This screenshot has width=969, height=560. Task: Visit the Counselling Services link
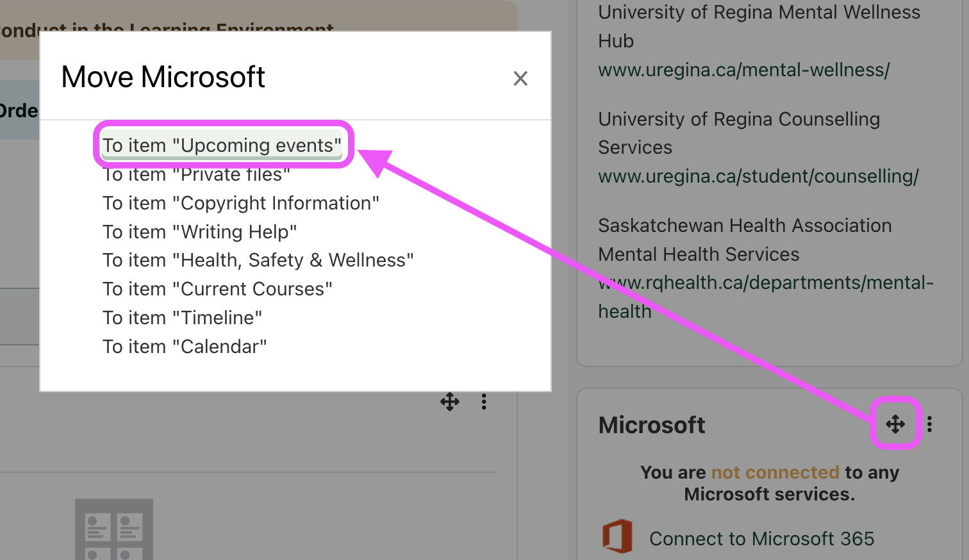point(759,176)
